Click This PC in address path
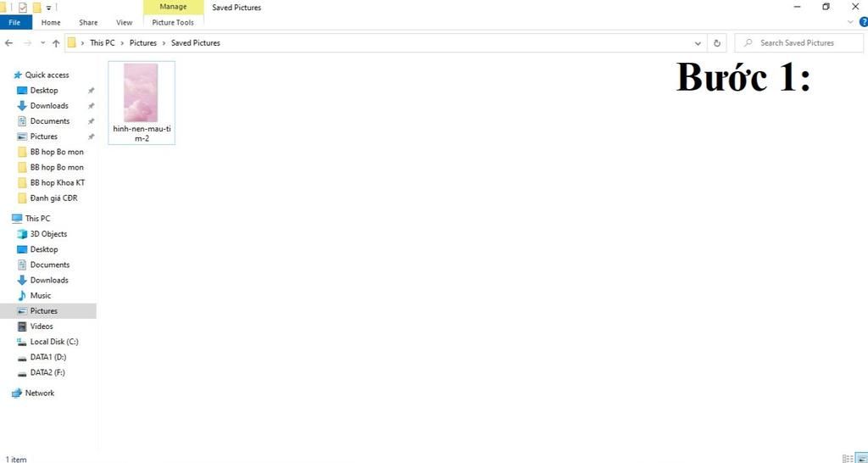The height and width of the screenshot is (463, 868). click(x=103, y=42)
